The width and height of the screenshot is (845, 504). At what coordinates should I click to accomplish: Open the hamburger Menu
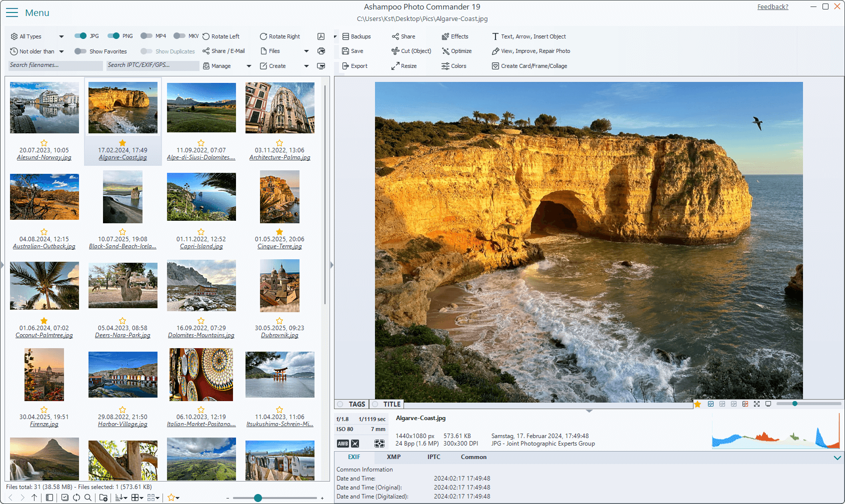12,12
